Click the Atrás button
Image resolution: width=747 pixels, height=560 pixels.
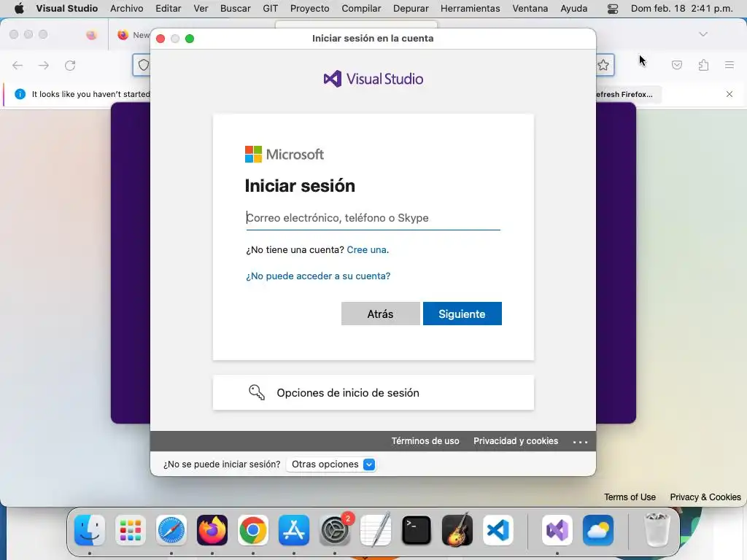click(x=381, y=314)
